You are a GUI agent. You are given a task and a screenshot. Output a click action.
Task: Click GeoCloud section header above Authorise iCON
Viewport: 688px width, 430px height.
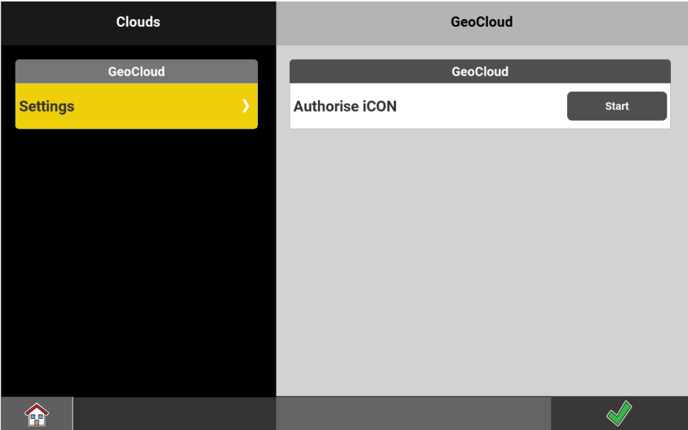pyautogui.click(x=480, y=72)
